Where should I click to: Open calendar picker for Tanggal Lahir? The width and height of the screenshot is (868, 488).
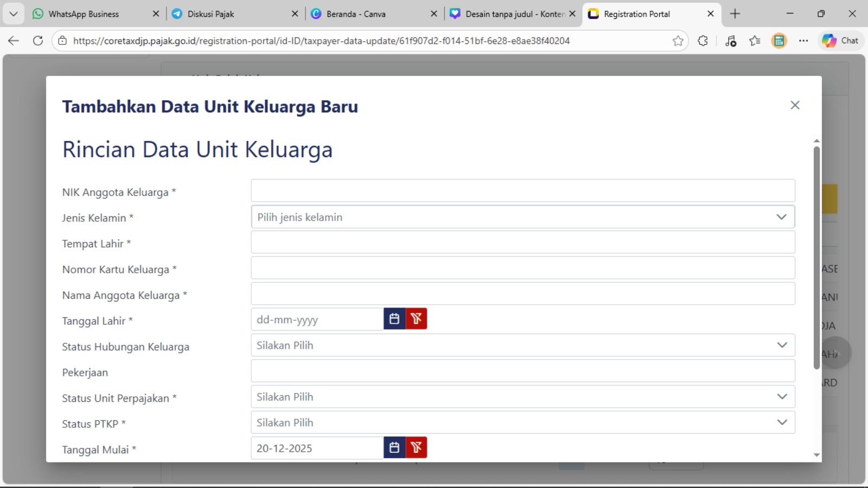pyautogui.click(x=394, y=319)
